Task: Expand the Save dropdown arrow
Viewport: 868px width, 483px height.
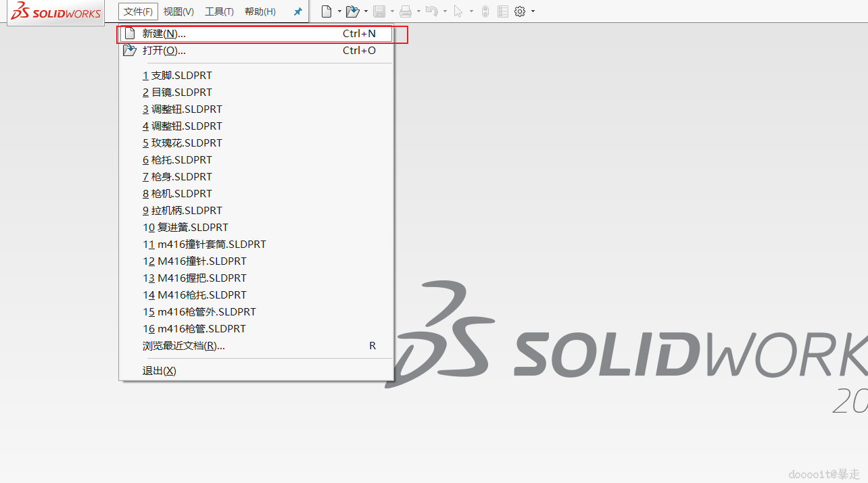Action: point(392,11)
